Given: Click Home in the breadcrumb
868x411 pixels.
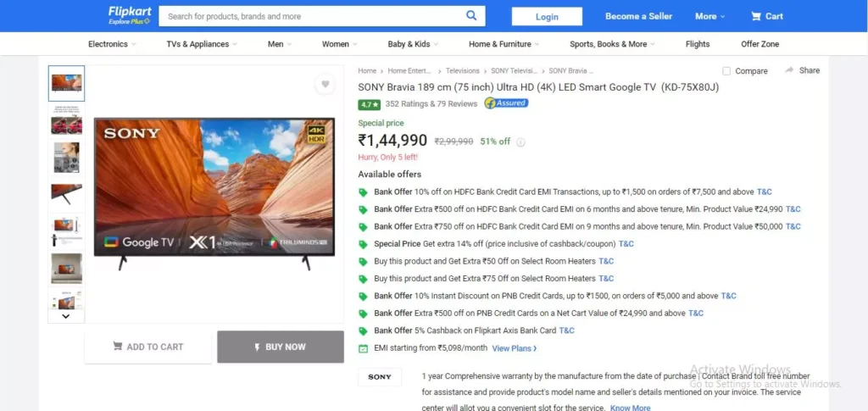Looking at the screenshot, I should (x=367, y=71).
